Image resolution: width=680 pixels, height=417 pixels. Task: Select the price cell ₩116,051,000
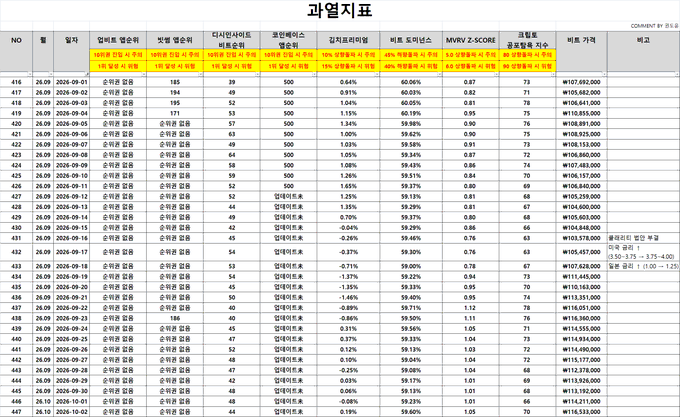point(582,308)
